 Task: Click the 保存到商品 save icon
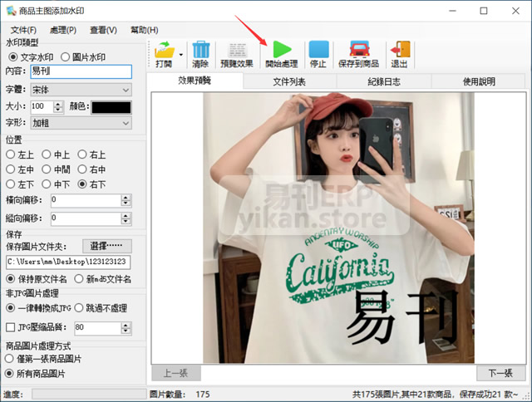point(358,50)
